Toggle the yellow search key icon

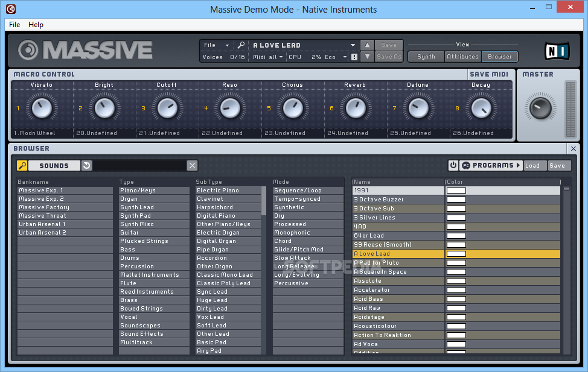pos(22,166)
